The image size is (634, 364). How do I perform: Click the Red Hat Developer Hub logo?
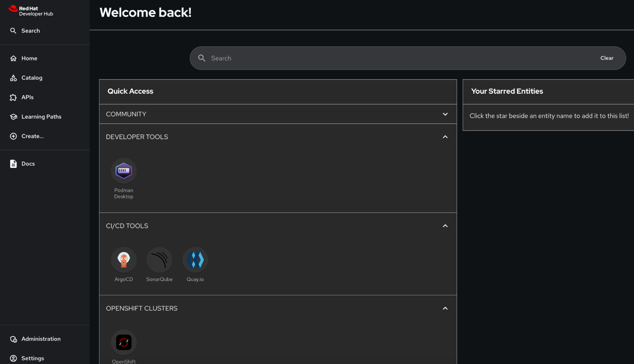tap(31, 11)
